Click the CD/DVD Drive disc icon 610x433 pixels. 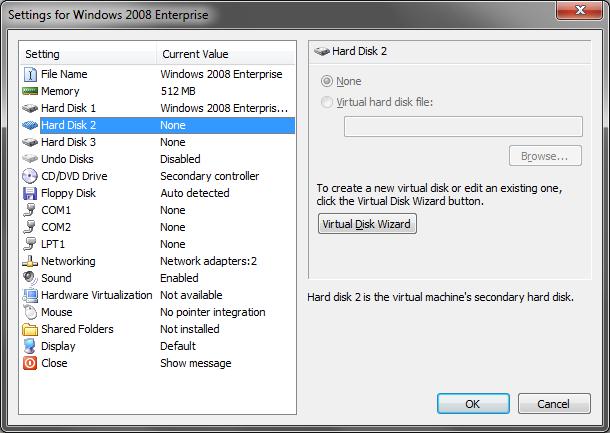coord(30,176)
